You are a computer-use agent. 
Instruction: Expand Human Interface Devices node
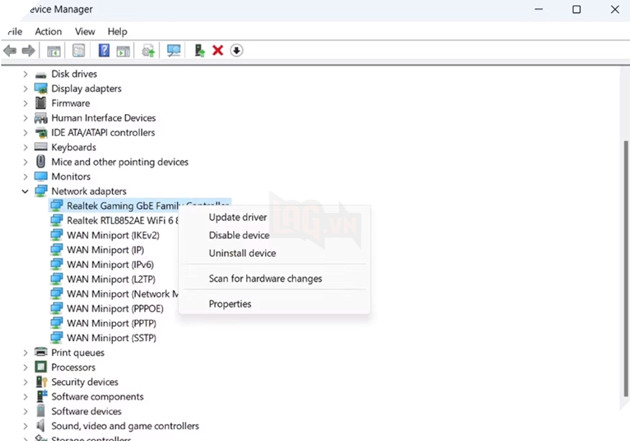[x=25, y=118]
